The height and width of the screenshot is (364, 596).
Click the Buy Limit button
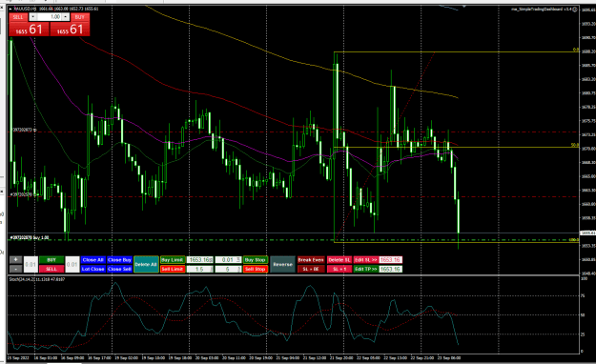click(173, 260)
